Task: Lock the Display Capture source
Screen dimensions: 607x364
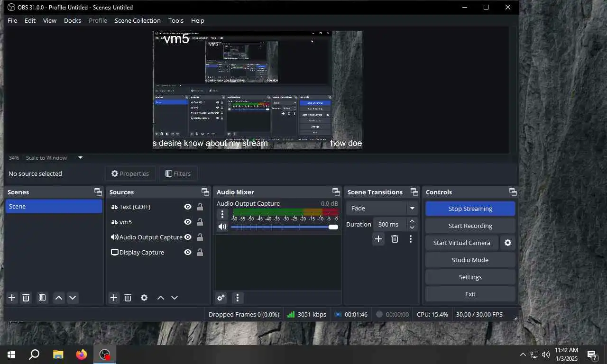Action: click(200, 252)
